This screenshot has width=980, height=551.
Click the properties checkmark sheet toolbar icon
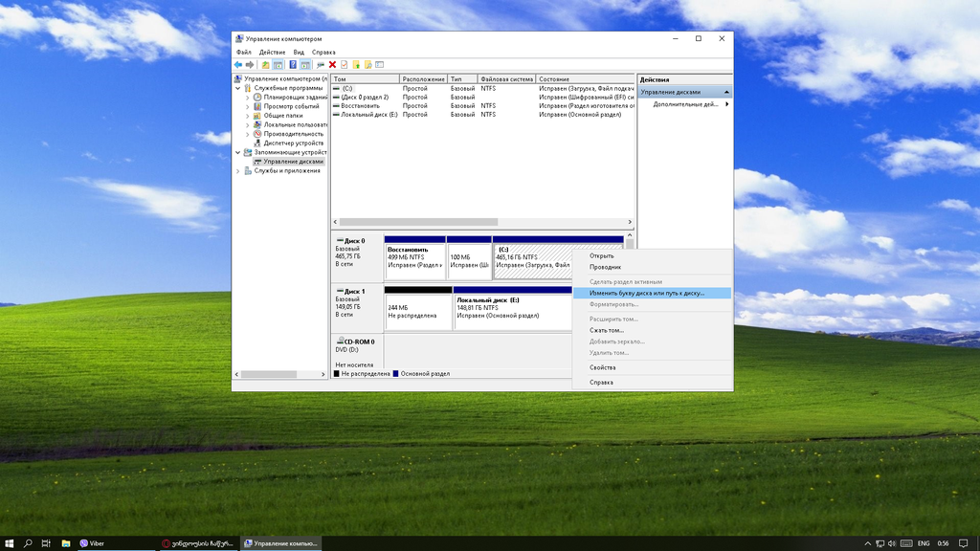click(344, 65)
